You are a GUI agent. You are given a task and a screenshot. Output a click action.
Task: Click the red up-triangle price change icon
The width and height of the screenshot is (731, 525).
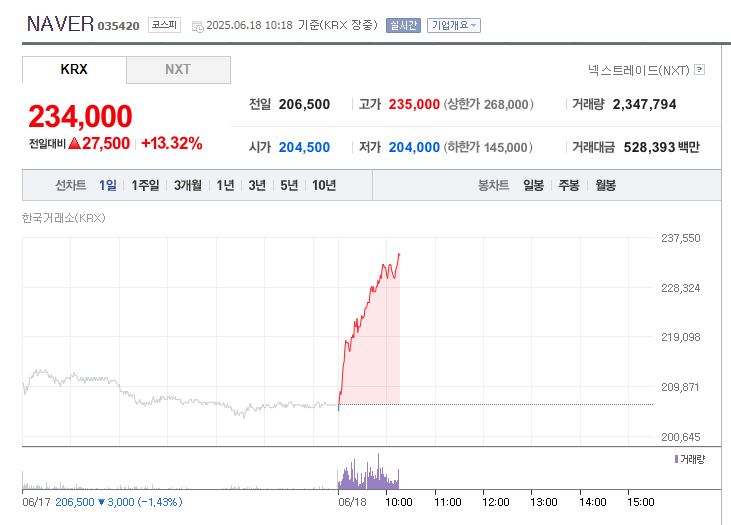tap(74, 143)
